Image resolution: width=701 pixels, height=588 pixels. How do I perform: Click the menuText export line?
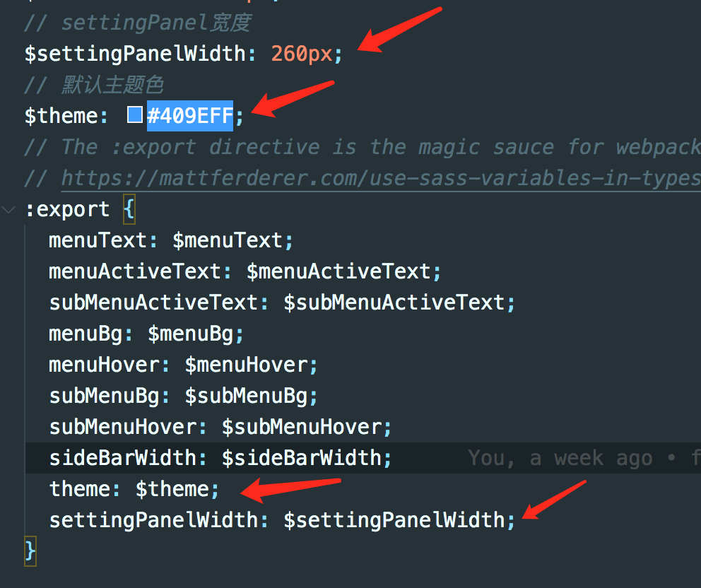point(170,240)
